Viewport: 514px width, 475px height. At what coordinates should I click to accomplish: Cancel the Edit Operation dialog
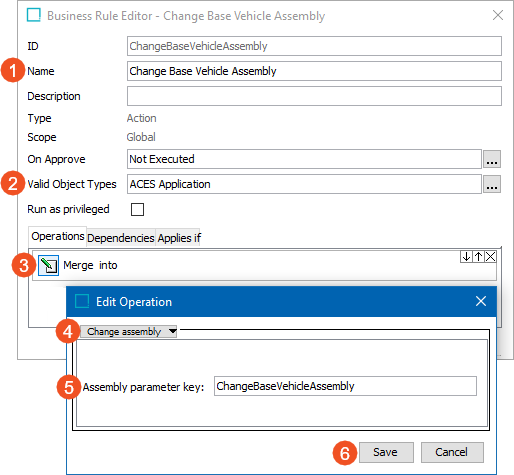point(452,452)
